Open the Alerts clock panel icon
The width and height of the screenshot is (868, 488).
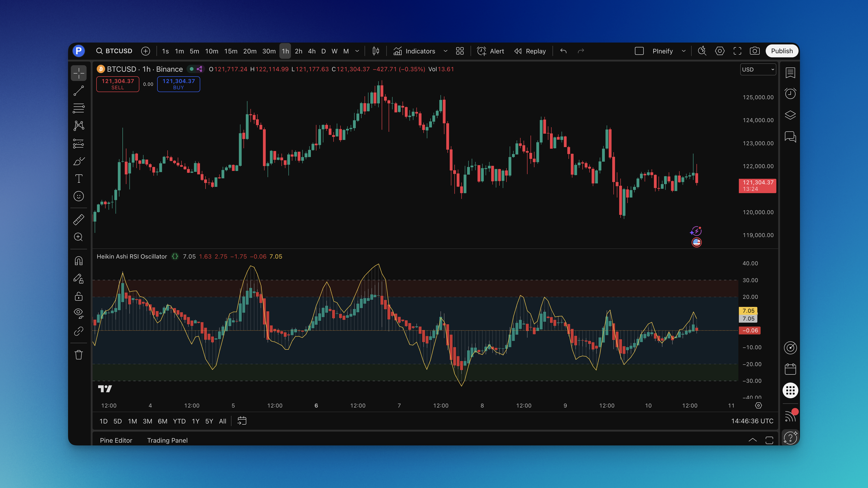pyautogui.click(x=790, y=94)
